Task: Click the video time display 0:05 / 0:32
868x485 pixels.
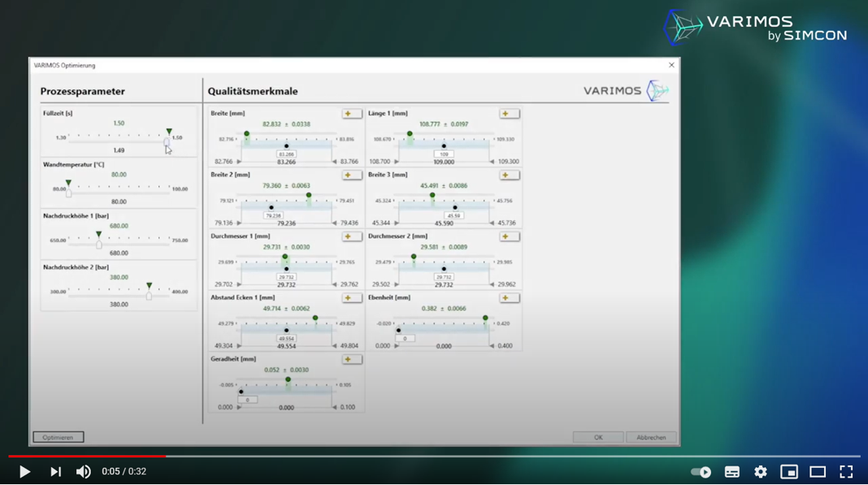Action: (x=124, y=472)
